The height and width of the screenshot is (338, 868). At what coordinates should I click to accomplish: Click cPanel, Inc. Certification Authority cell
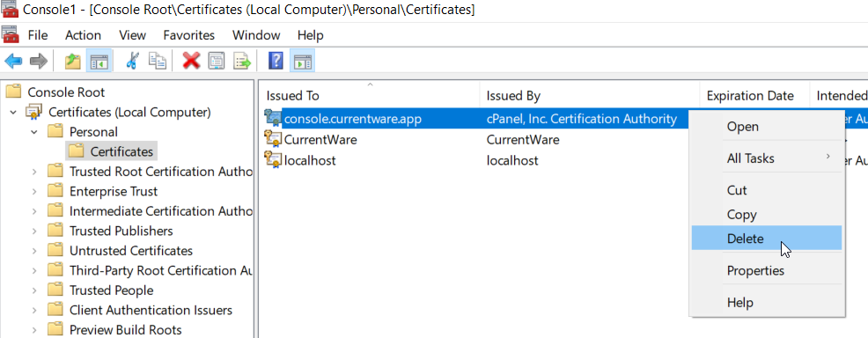(x=581, y=118)
